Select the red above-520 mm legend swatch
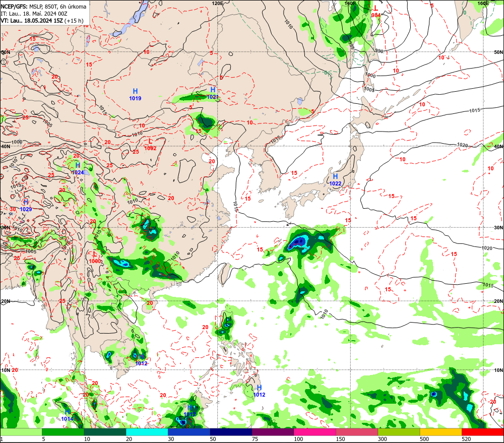Viewport: 504px width, 443px height. point(483,432)
